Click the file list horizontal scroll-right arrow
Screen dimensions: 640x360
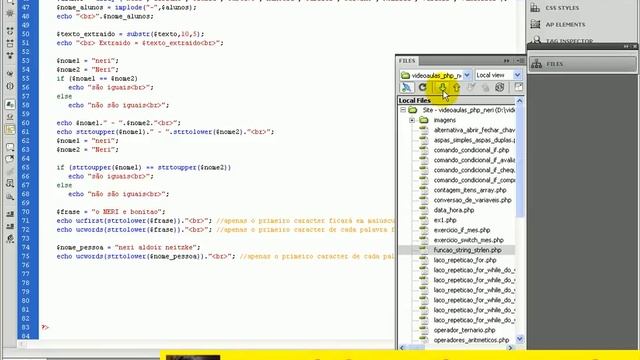click(x=510, y=348)
